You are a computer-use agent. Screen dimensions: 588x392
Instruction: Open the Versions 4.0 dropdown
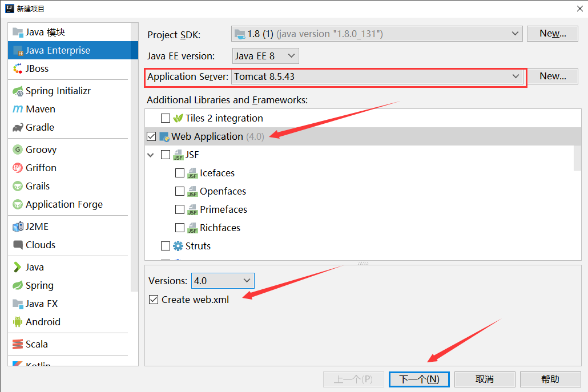(223, 281)
